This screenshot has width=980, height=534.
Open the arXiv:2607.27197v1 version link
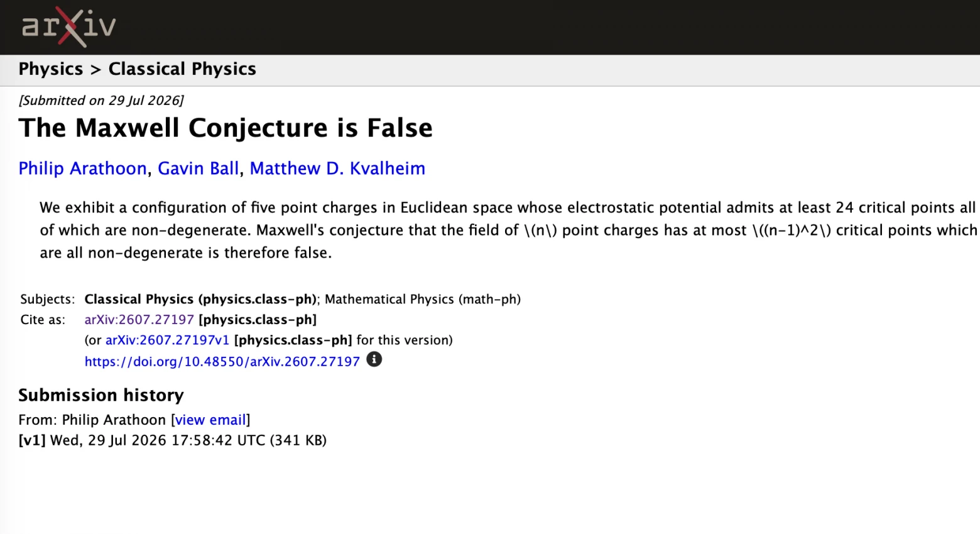pos(167,341)
